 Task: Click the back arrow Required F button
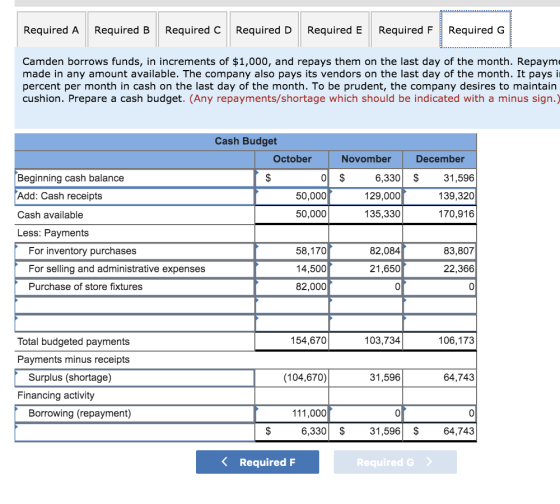click(258, 462)
